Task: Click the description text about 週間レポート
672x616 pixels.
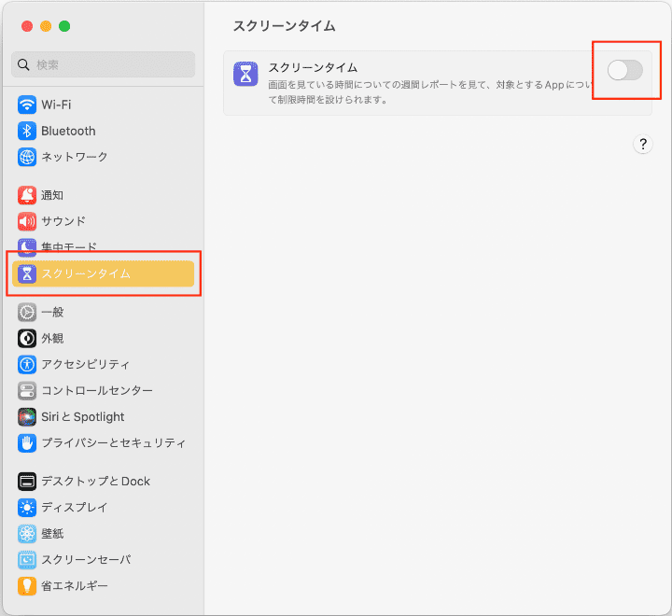Action: pos(430,92)
